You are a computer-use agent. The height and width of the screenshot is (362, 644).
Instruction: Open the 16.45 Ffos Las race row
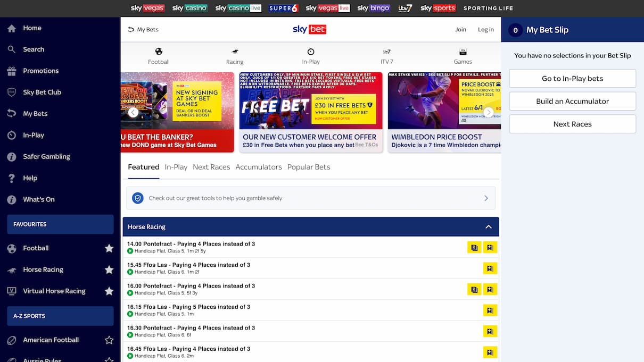(x=311, y=352)
